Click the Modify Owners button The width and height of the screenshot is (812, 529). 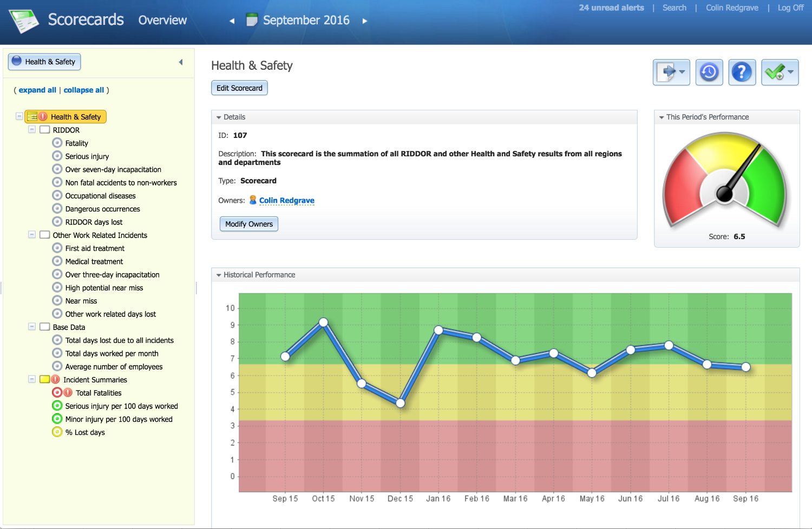[249, 224]
